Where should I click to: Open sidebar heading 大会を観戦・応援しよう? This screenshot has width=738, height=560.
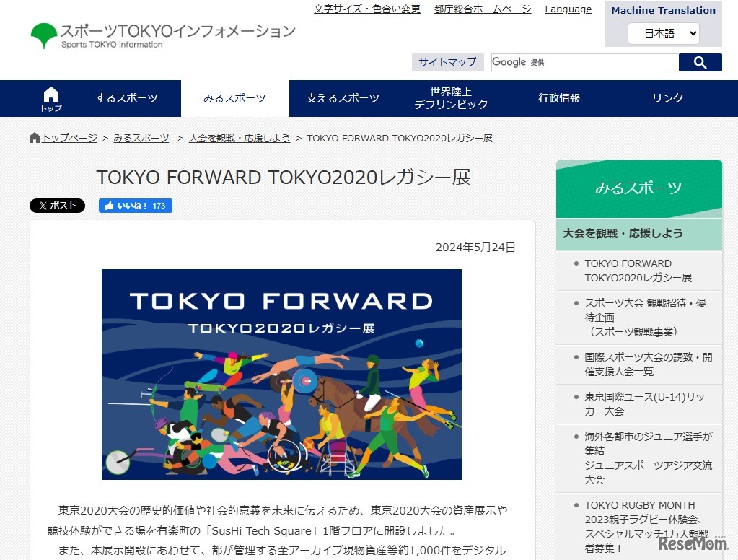(638, 234)
